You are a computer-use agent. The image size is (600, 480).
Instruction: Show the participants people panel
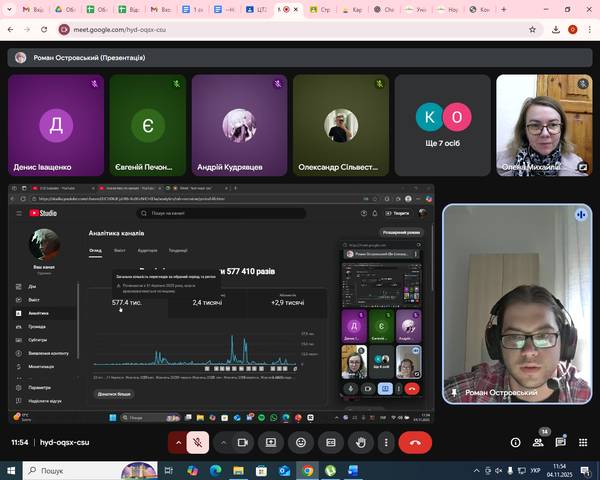(539, 442)
